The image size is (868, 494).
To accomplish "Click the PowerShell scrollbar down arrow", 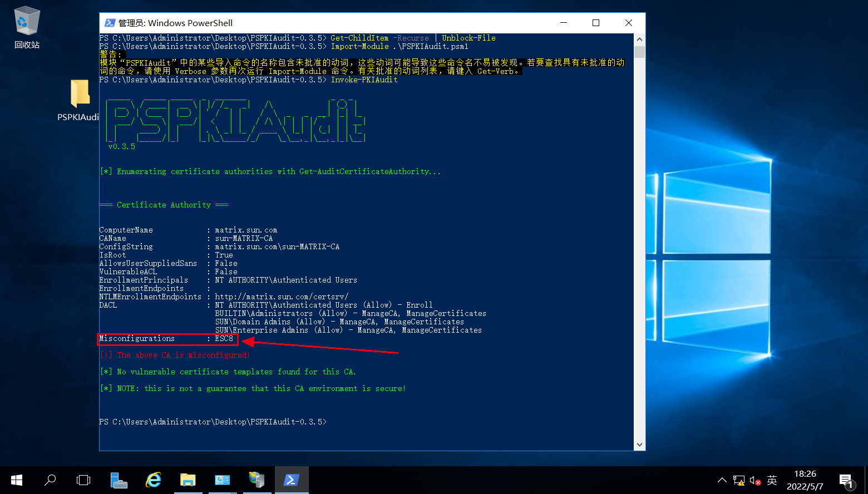I will [x=639, y=444].
